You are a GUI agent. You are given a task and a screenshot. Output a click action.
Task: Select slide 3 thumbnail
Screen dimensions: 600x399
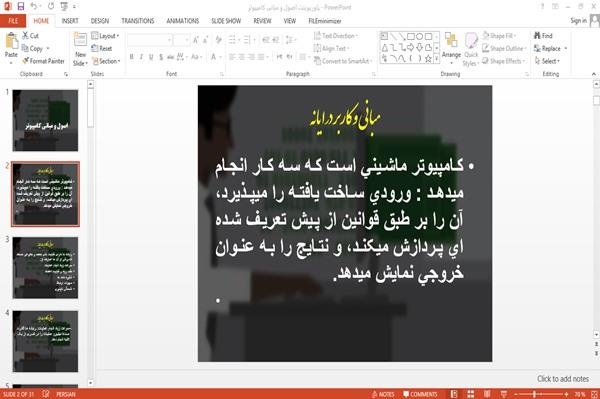point(45,267)
